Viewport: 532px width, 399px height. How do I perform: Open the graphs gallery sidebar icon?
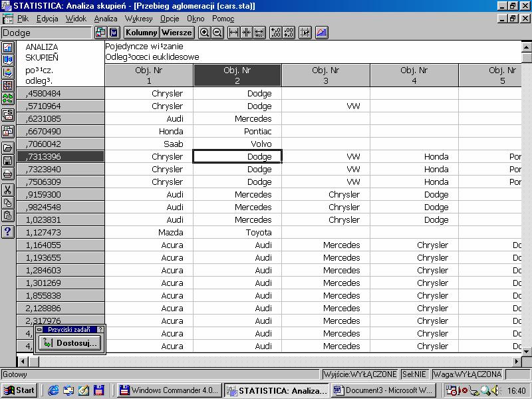[7, 131]
